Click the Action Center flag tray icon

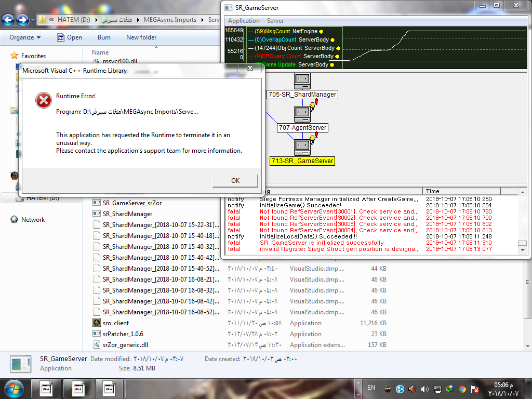(x=475, y=389)
